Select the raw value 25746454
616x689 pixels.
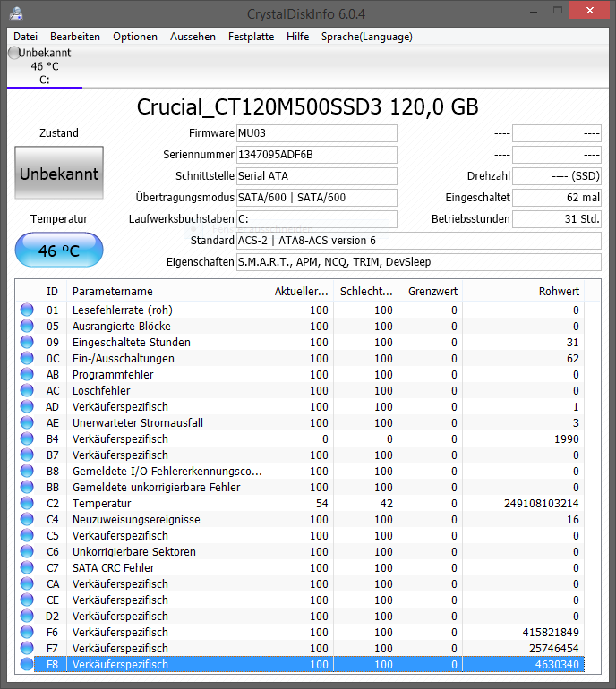(553, 649)
